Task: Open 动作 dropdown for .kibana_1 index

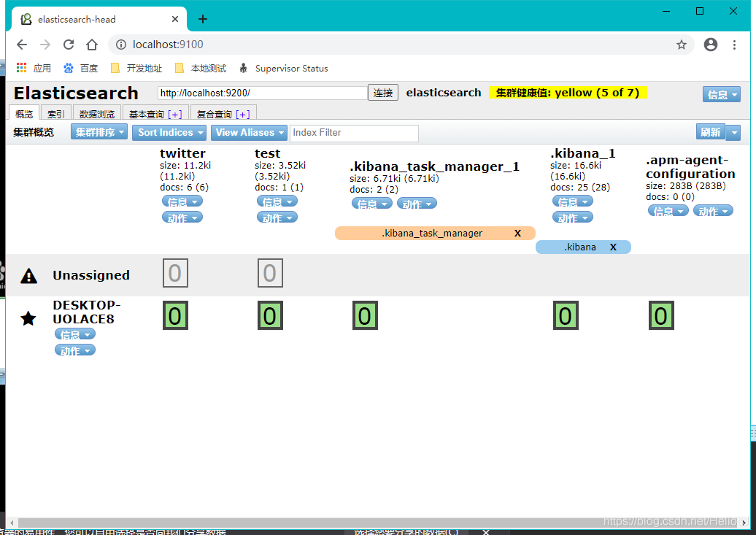Action: click(x=573, y=218)
